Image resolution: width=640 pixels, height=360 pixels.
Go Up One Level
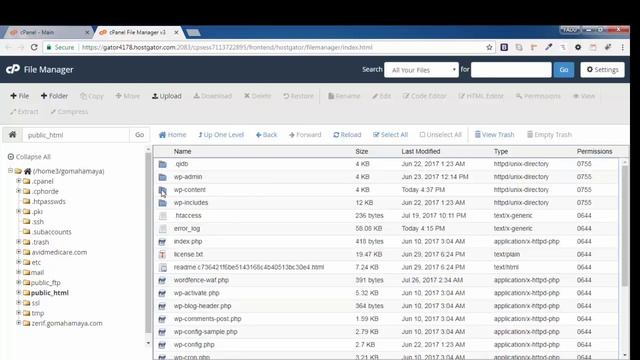(x=221, y=135)
